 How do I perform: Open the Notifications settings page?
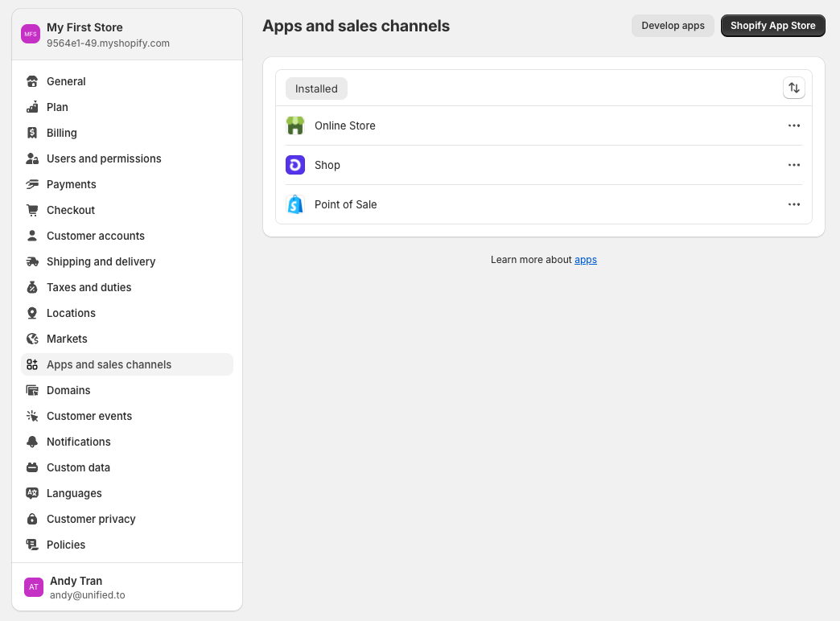click(127, 442)
